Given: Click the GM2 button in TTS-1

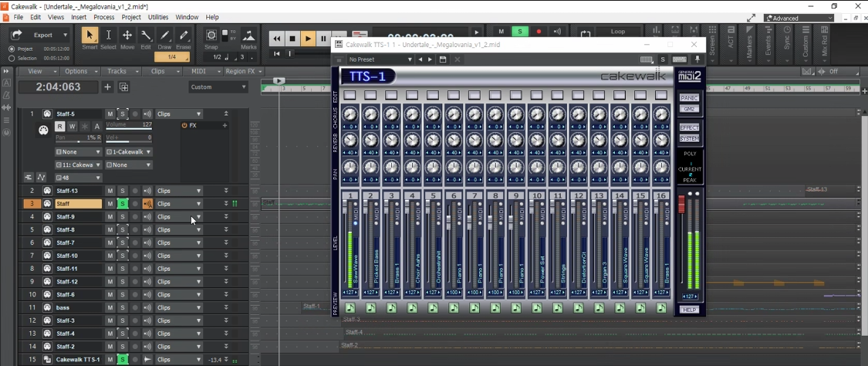Looking at the screenshot, I should (x=689, y=109).
